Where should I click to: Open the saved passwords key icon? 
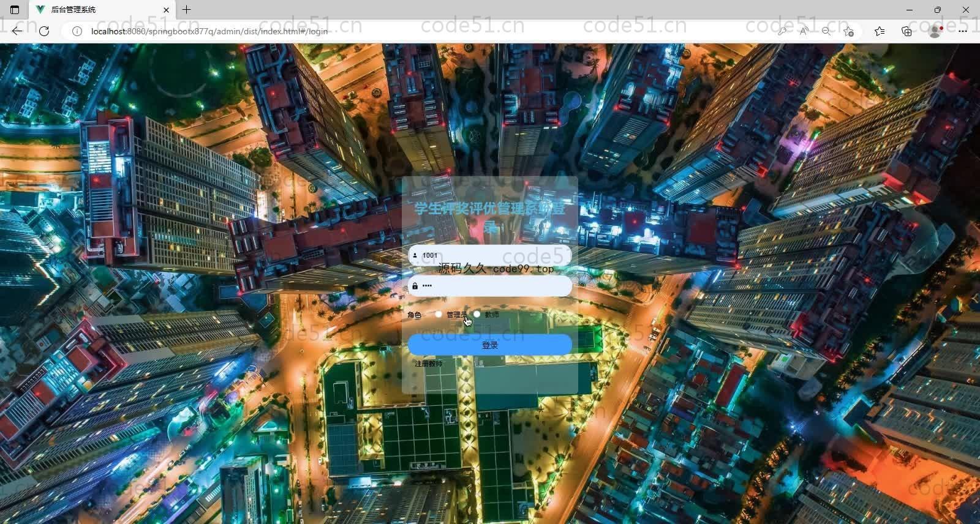[782, 31]
